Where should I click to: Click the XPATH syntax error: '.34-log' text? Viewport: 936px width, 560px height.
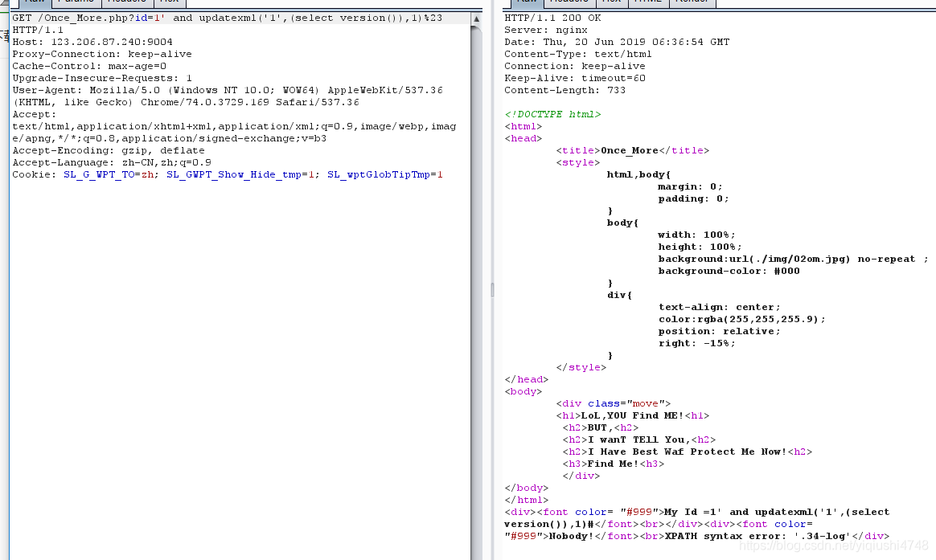pyautogui.click(x=758, y=536)
